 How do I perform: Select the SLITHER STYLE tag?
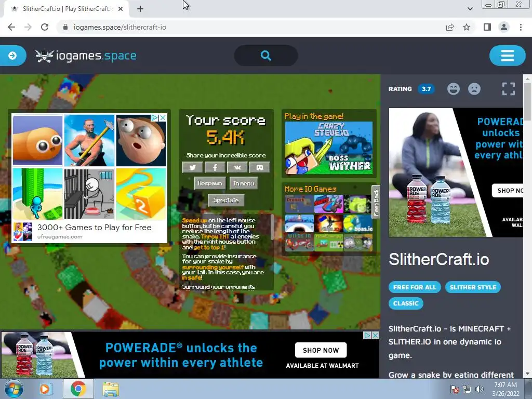click(x=473, y=287)
